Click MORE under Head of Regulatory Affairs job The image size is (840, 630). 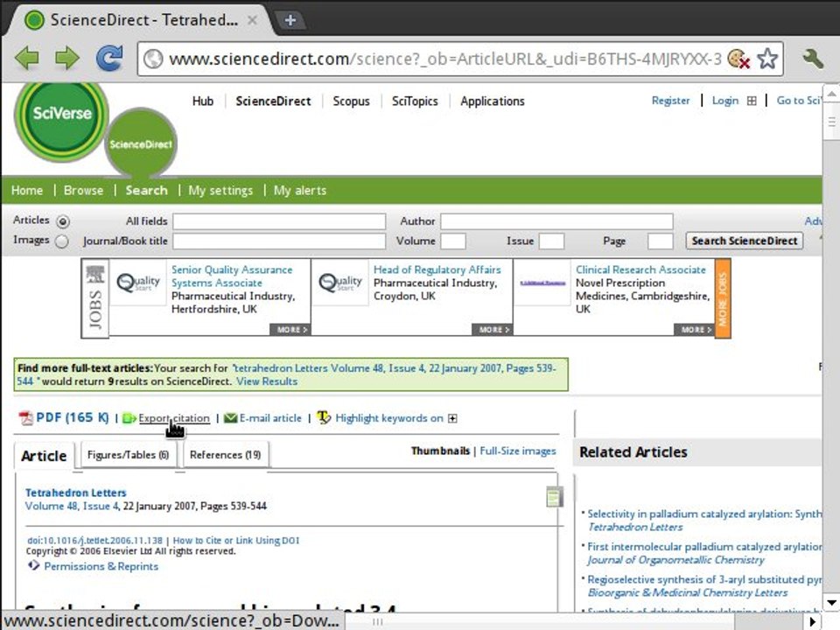[x=492, y=330]
